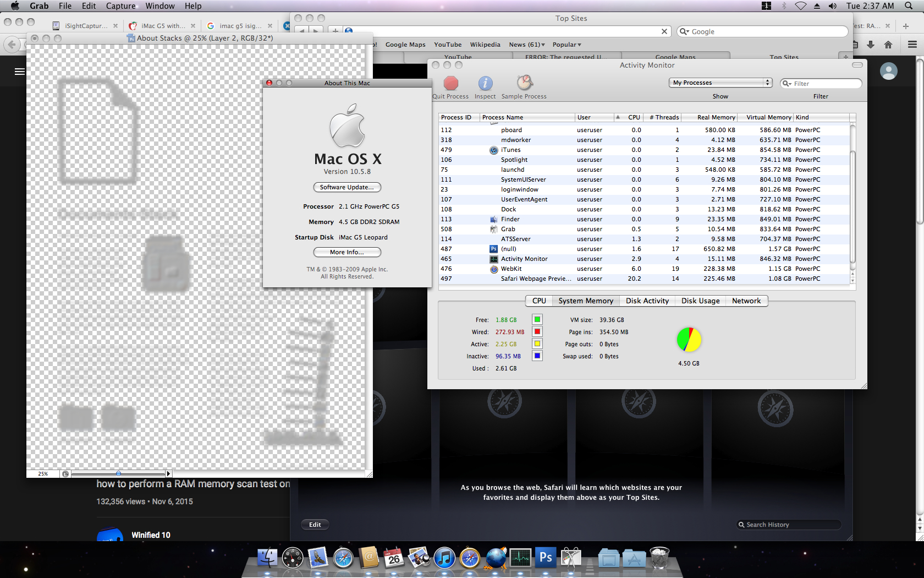Expand the Popular bookmarks dropdown
Image resolution: width=924 pixels, height=578 pixels.
[x=567, y=45]
